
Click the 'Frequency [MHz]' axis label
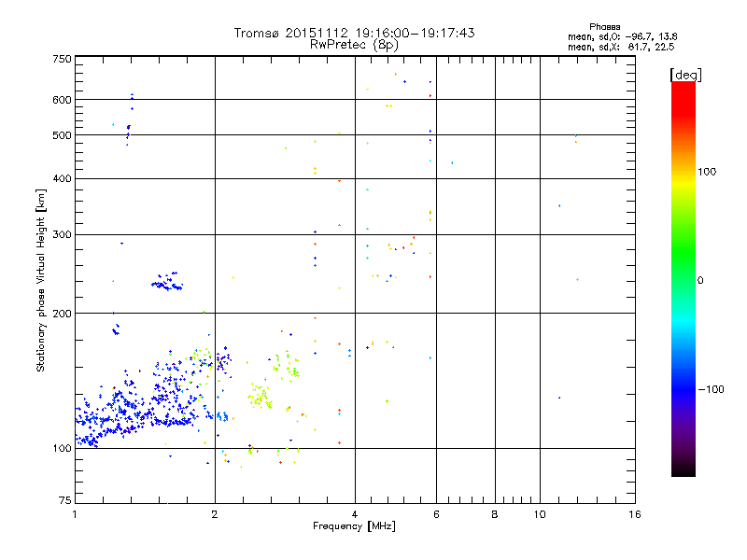[x=354, y=526]
